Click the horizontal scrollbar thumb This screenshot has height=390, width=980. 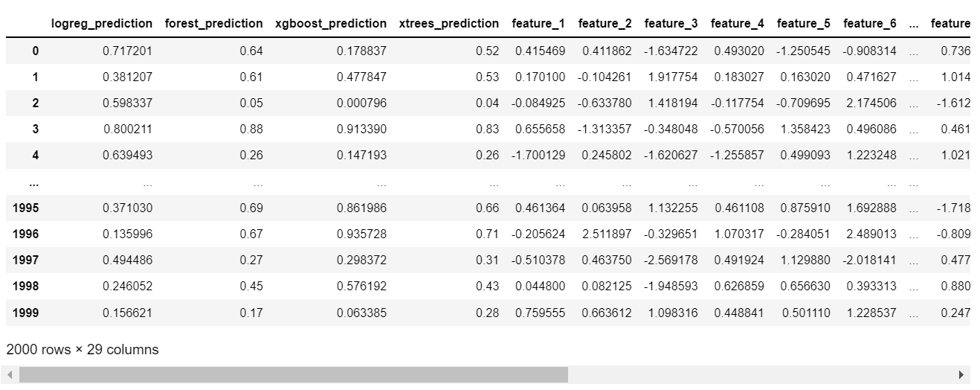coord(293,374)
